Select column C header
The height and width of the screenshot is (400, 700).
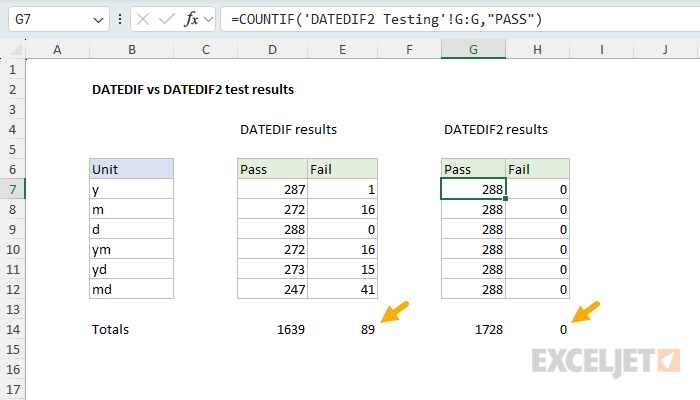pyautogui.click(x=206, y=50)
